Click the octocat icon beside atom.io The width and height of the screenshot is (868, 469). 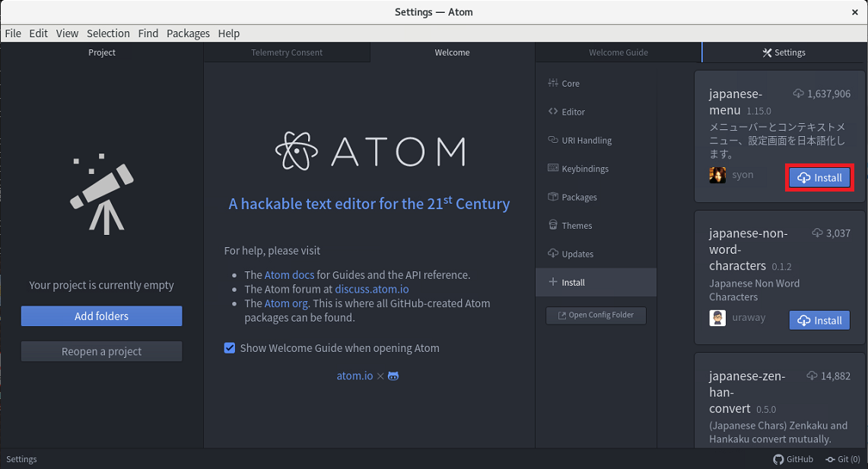pyautogui.click(x=393, y=376)
